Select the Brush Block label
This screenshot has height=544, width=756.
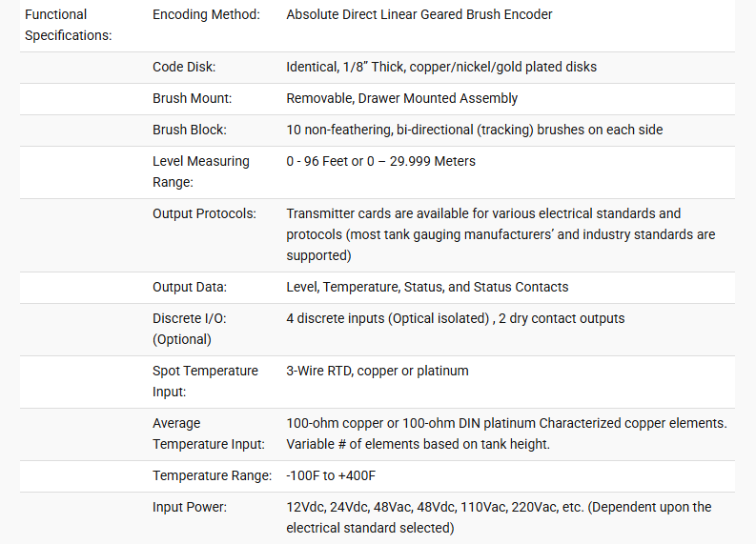point(190,131)
